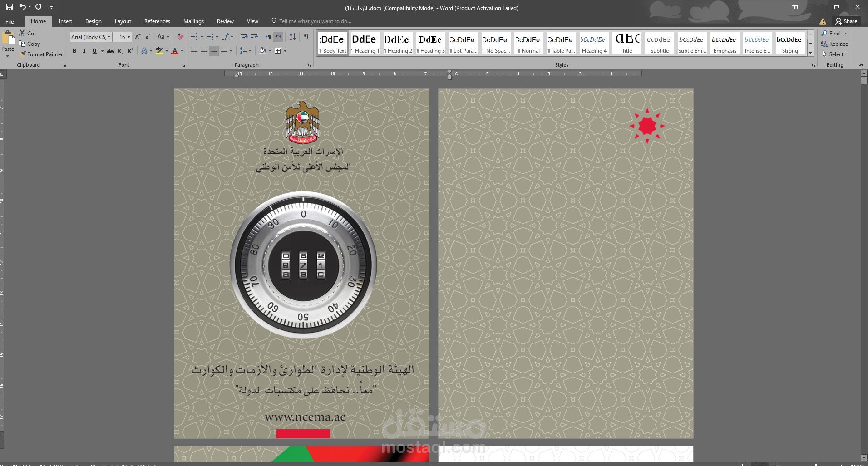Image resolution: width=868 pixels, height=466 pixels.
Task: Expand the Styles gallery More arrow
Action: click(x=811, y=53)
